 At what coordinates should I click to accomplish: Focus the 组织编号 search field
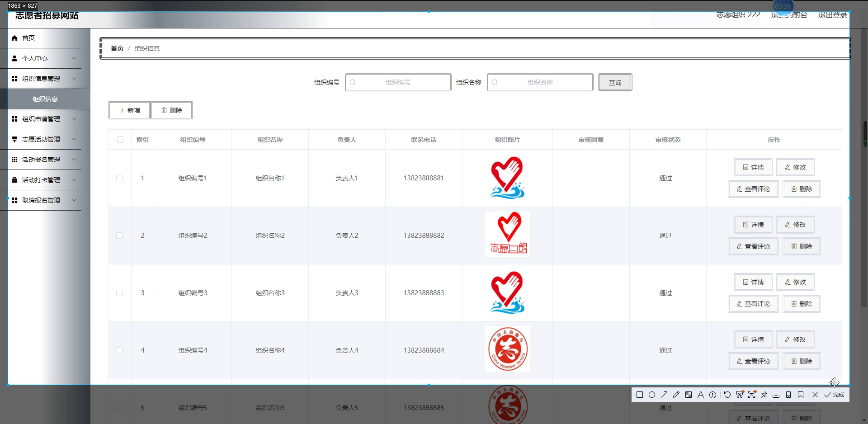pyautogui.click(x=398, y=82)
